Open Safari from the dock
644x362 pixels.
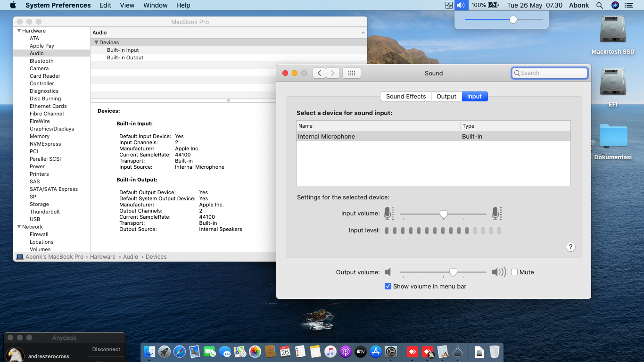pyautogui.click(x=179, y=352)
